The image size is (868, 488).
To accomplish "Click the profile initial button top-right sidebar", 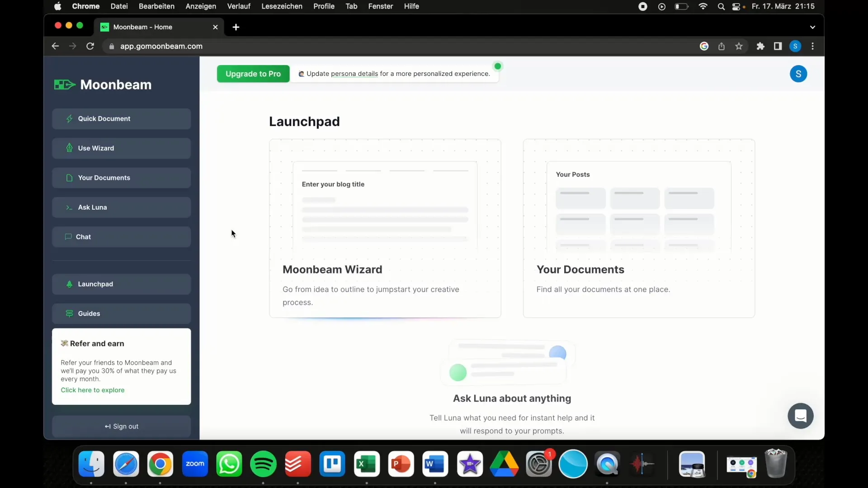I will pyautogui.click(x=798, y=74).
